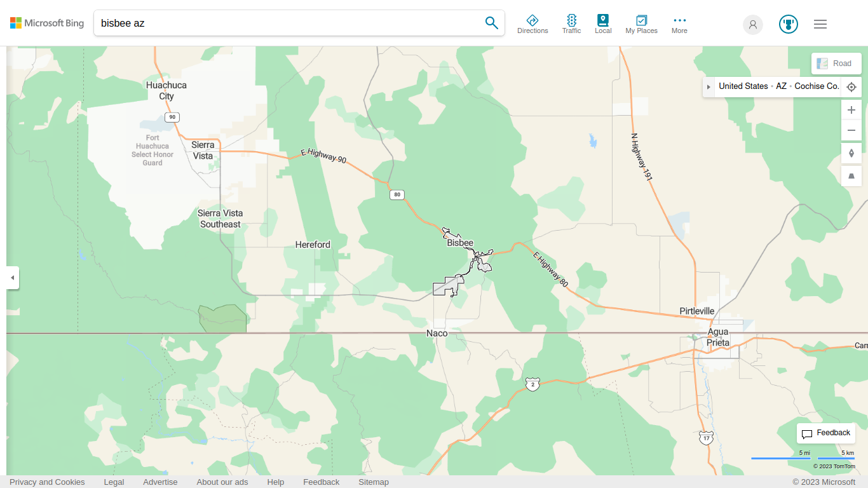
Task: Change map style with Road button
Action: click(836, 64)
